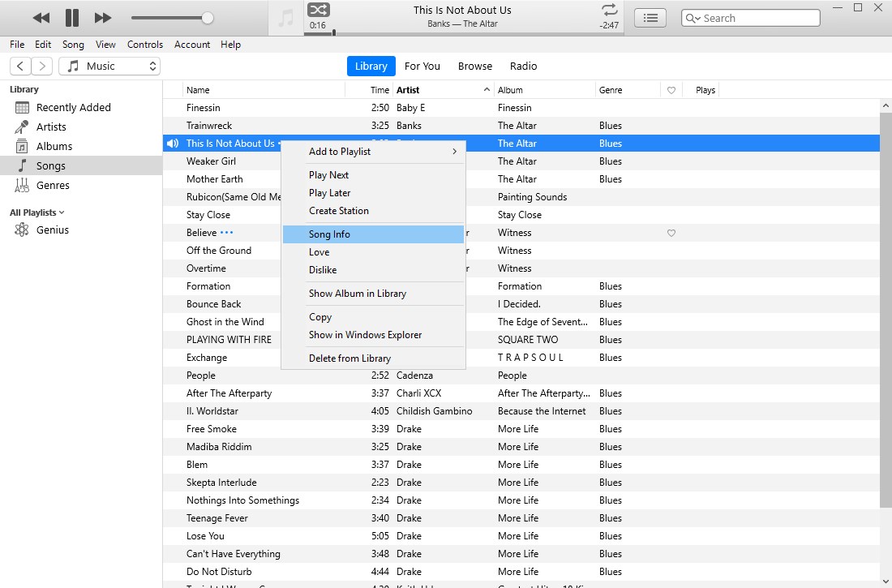Screen dimensions: 892x588
Task: Open the Controls menu
Action: [x=144, y=45]
